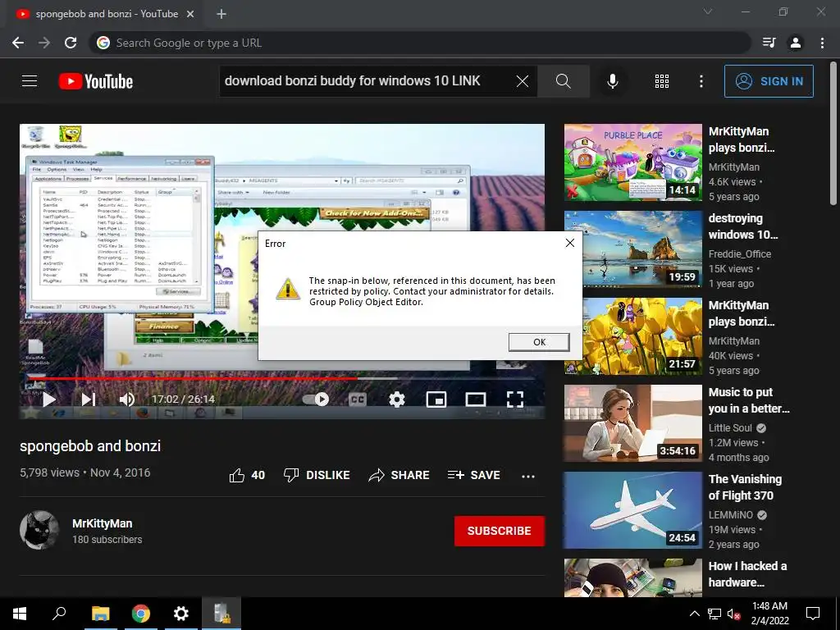Switch to Chrome on the taskbar
This screenshot has height=630, width=840.
[140, 614]
